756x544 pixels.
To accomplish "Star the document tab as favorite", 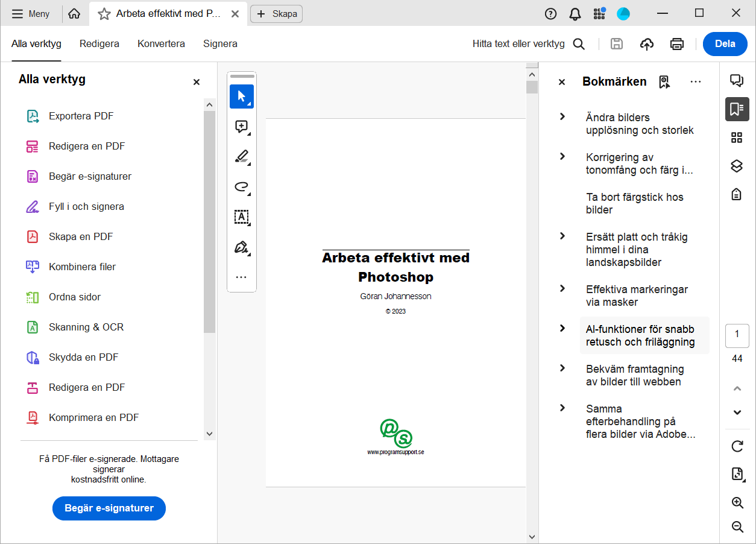I will click(104, 14).
